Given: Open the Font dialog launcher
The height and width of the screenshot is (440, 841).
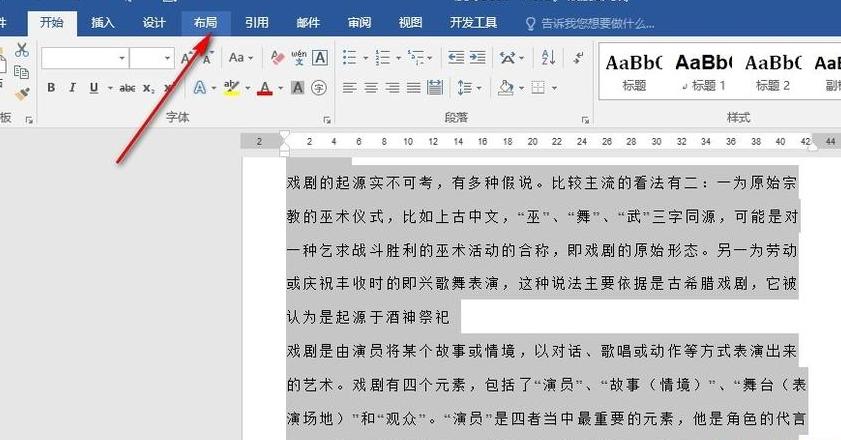Looking at the screenshot, I should pyautogui.click(x=327, y=120).
